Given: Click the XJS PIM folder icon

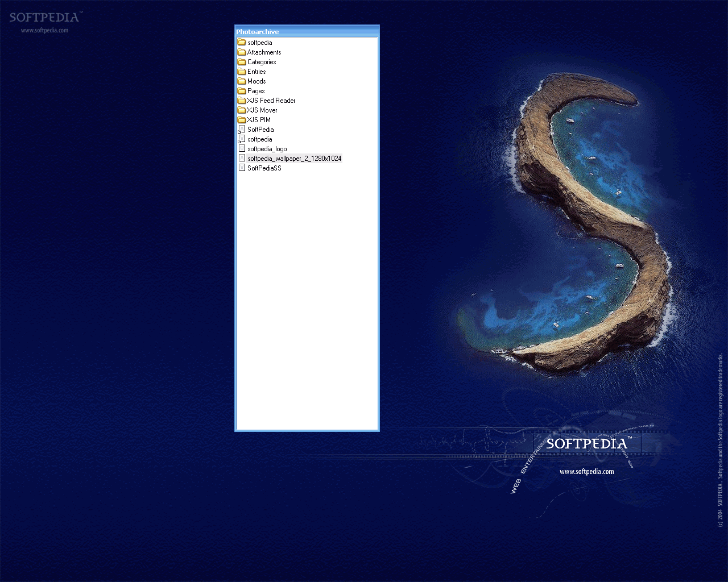Looking at the screenshot, I should [242, 120].
